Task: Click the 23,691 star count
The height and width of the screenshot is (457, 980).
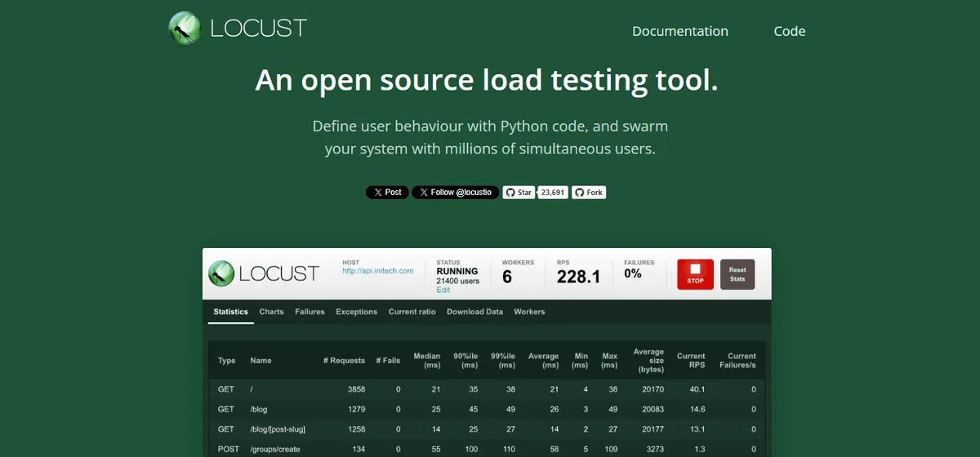Action: coord(553,193)
